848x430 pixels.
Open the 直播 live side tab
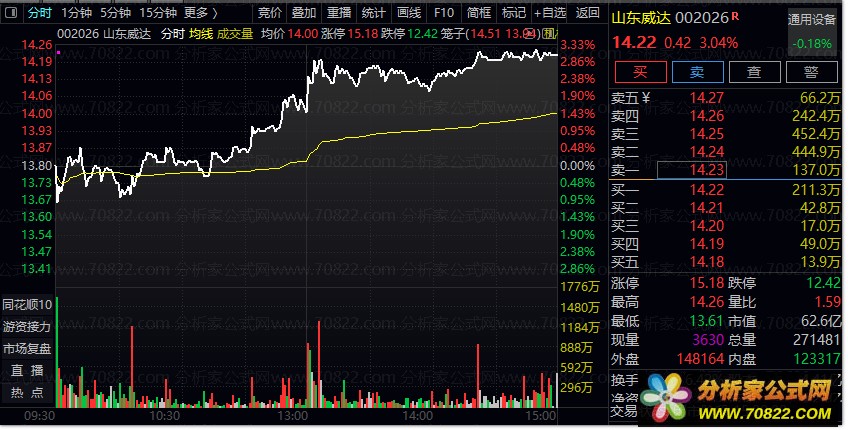27,371
